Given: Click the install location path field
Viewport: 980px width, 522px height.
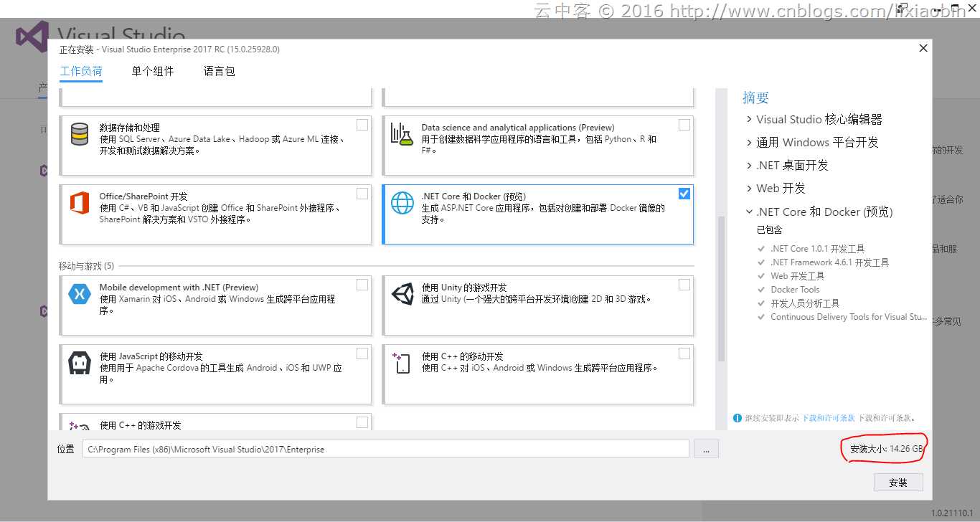Looking at the screenshot, I should [386, 449].
